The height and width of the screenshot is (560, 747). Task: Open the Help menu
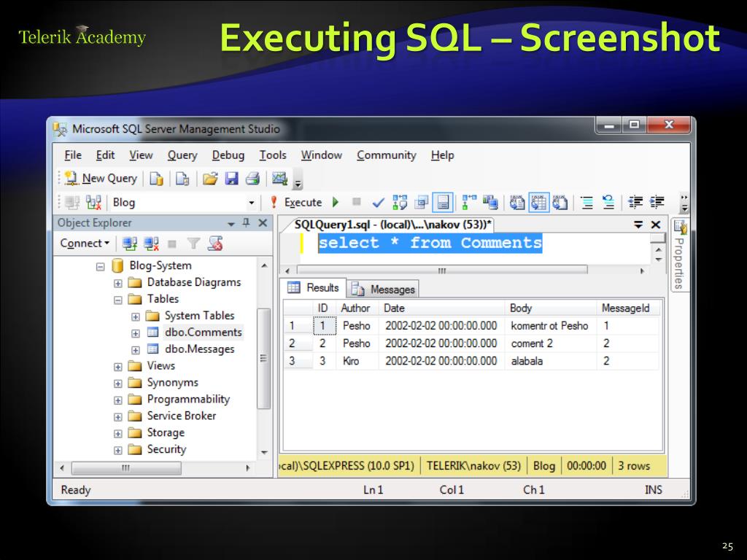[x=443, y=155]
